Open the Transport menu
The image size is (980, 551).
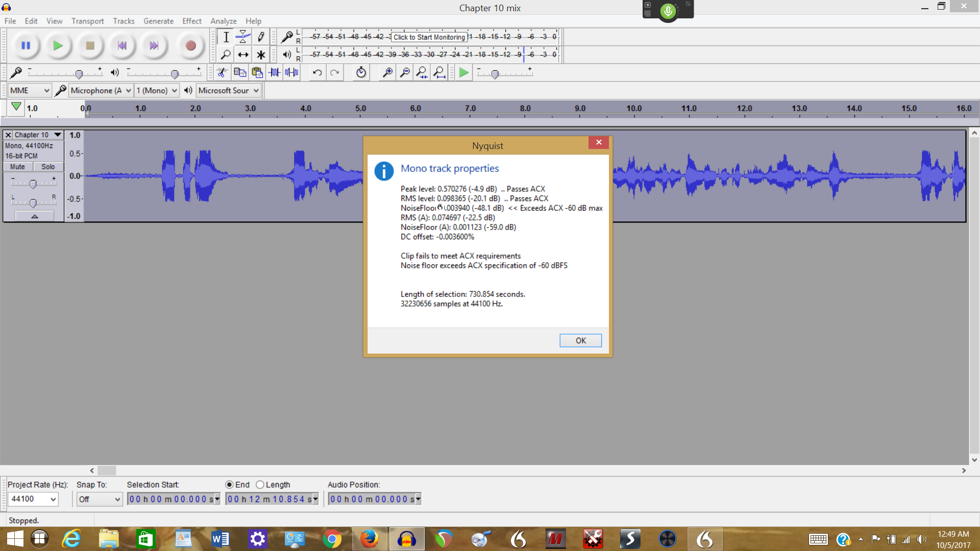pos(87,21)
